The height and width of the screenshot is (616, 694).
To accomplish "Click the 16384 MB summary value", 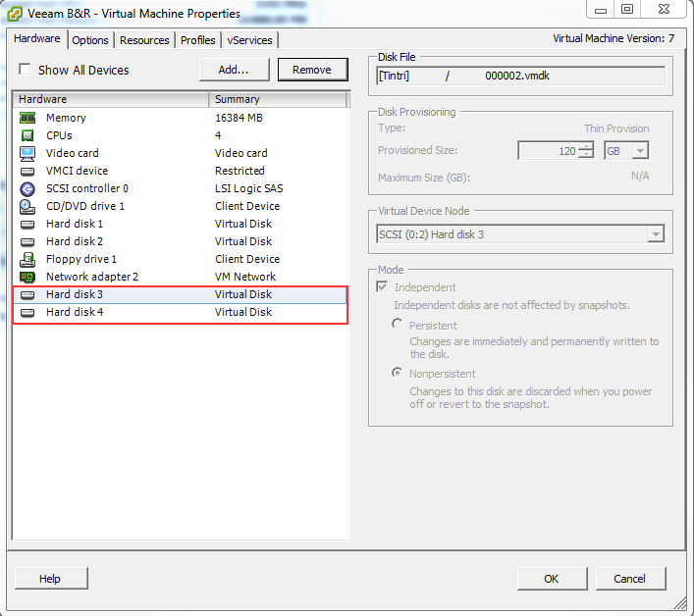I will (239, 118).
